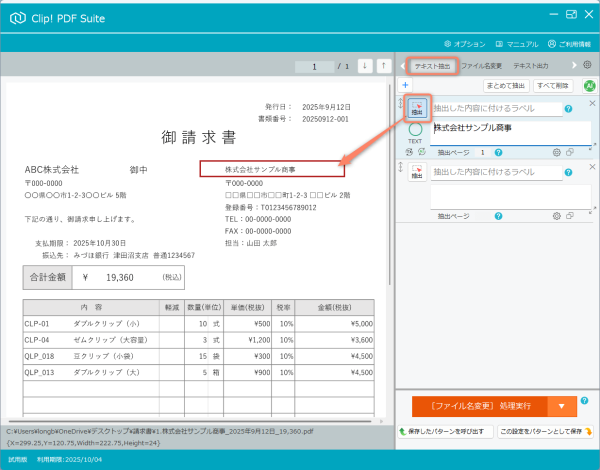Click the first 抽出 extract icon

417,108
